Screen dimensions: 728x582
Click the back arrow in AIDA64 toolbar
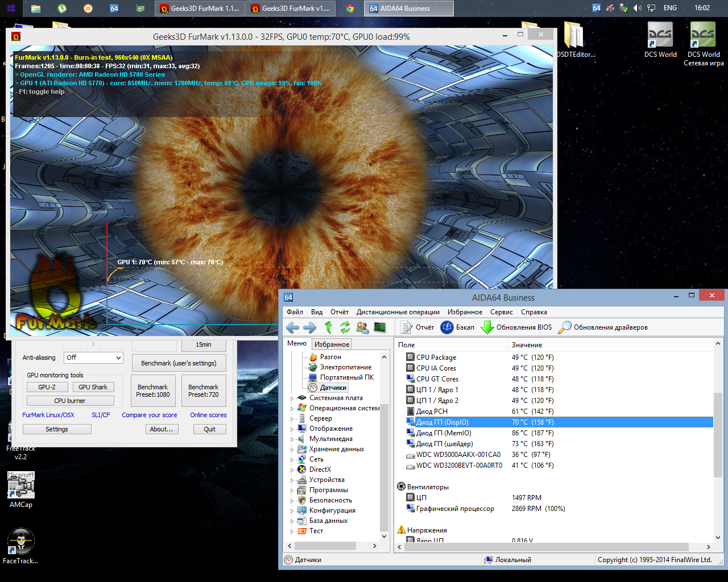[292, 327]
